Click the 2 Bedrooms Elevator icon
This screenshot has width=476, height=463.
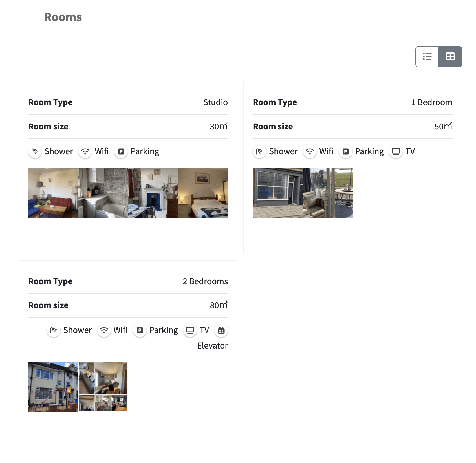point(221,330)
